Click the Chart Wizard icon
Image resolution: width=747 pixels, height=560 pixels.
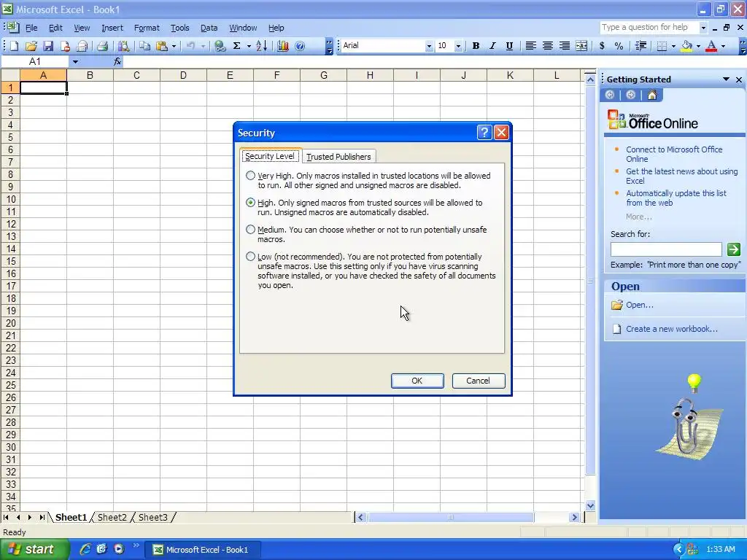tap(283, 46)
